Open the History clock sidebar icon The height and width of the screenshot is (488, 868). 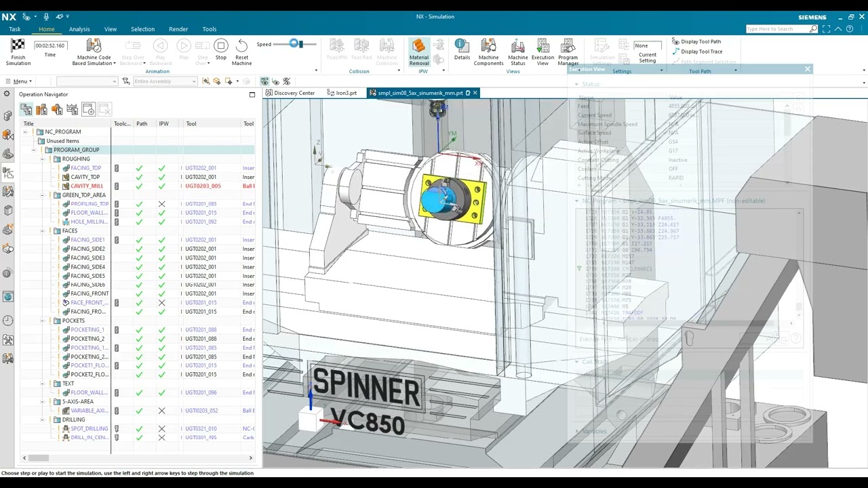7,321
